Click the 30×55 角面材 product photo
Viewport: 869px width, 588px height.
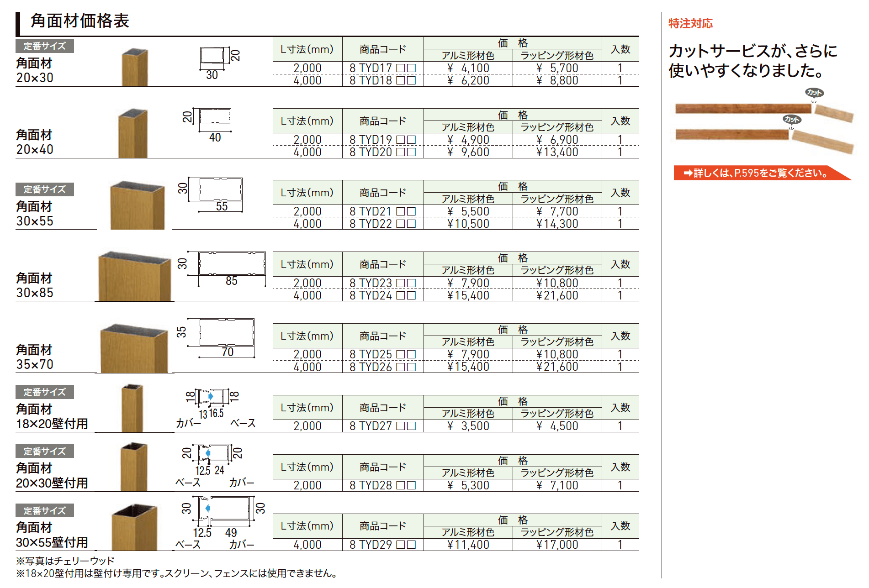pos(138,205)
